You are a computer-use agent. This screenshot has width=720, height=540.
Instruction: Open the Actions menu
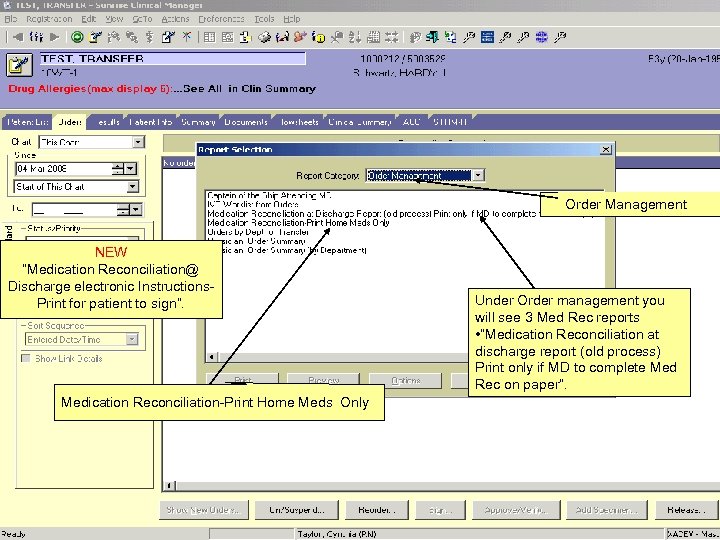click(175, 19)
